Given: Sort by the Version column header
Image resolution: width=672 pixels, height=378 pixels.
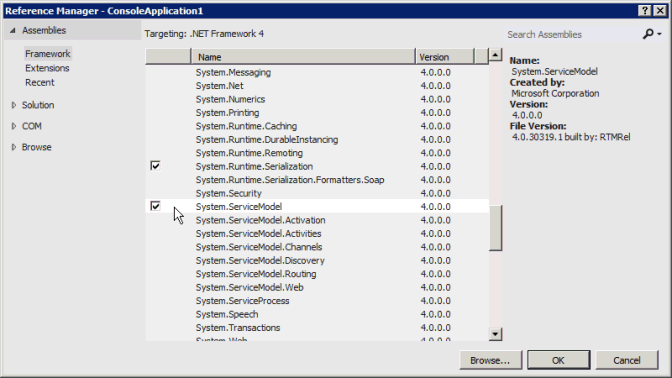Looking at the screenshot, I should click(x=445, y=57).
